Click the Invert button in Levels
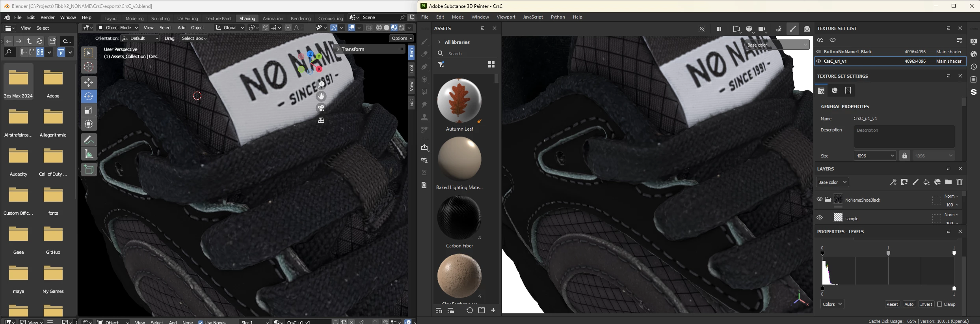 tap(926, 304)
